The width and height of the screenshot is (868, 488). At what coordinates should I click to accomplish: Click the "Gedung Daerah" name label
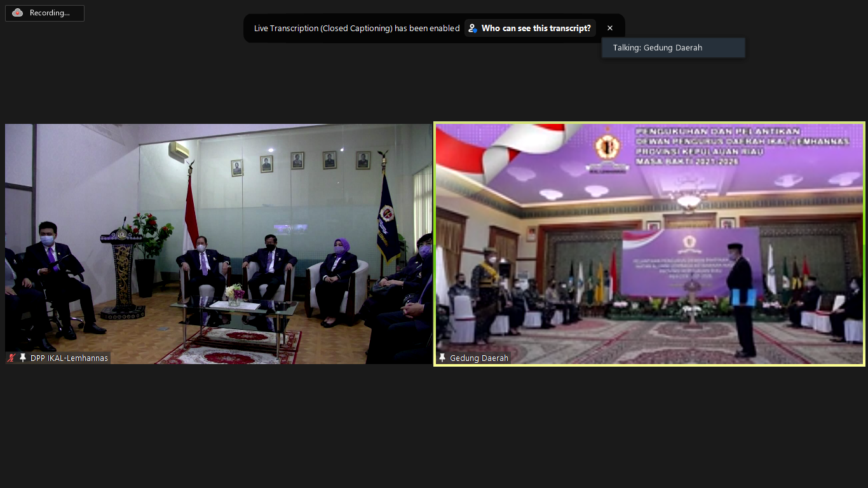(479, 358)
